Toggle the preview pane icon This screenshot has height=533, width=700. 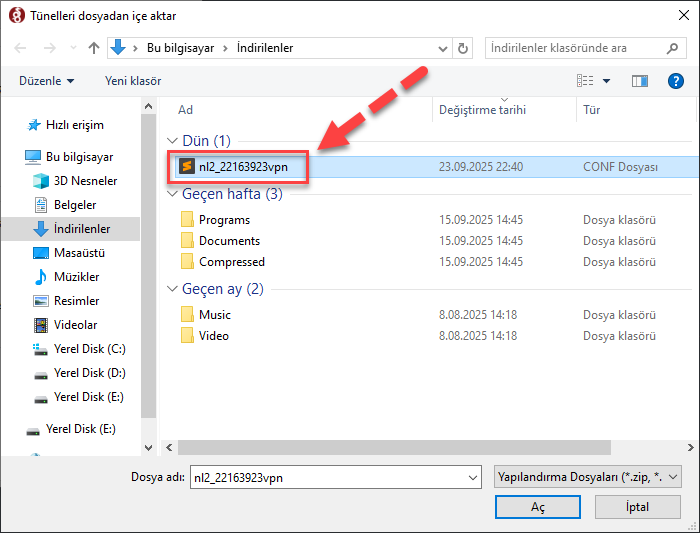(640, 81)
